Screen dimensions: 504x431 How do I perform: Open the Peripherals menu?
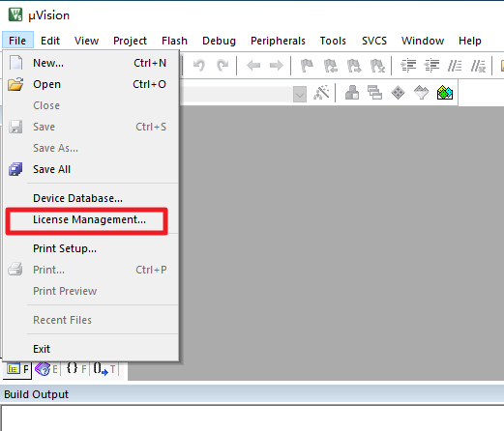click(278, 41)
